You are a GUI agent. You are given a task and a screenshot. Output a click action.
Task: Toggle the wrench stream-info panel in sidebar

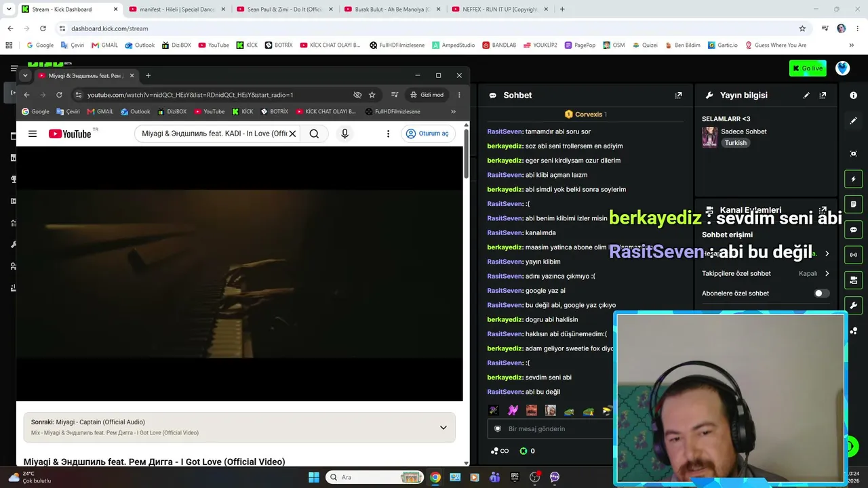tap(853, 305)
